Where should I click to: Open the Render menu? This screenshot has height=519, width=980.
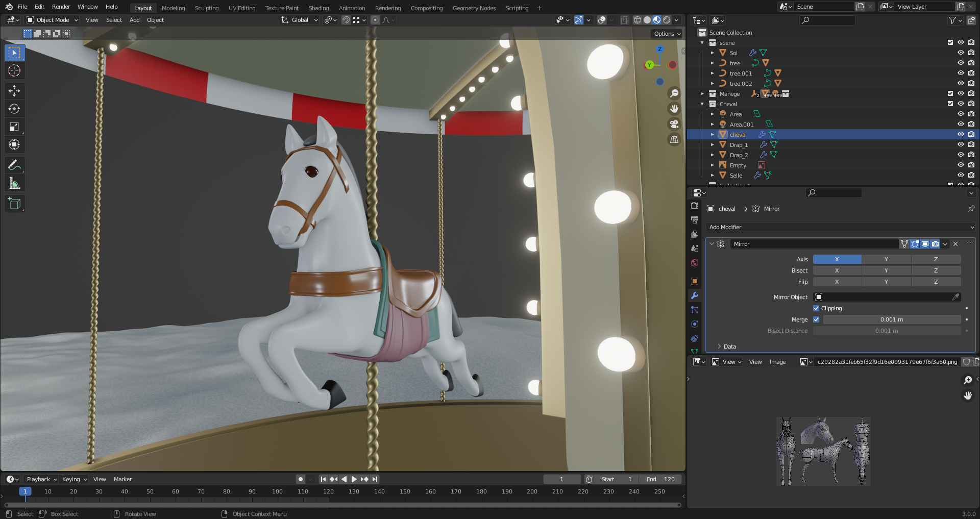[61, 7]
